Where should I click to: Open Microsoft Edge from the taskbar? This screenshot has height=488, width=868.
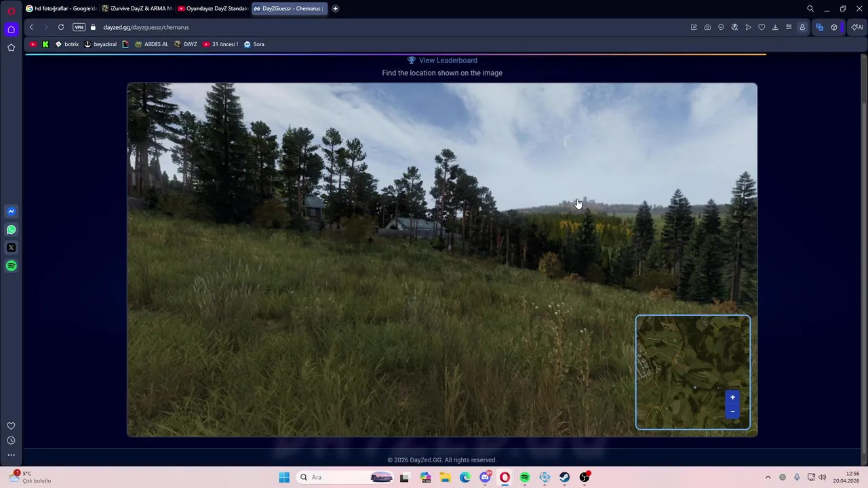click(465, 477)
